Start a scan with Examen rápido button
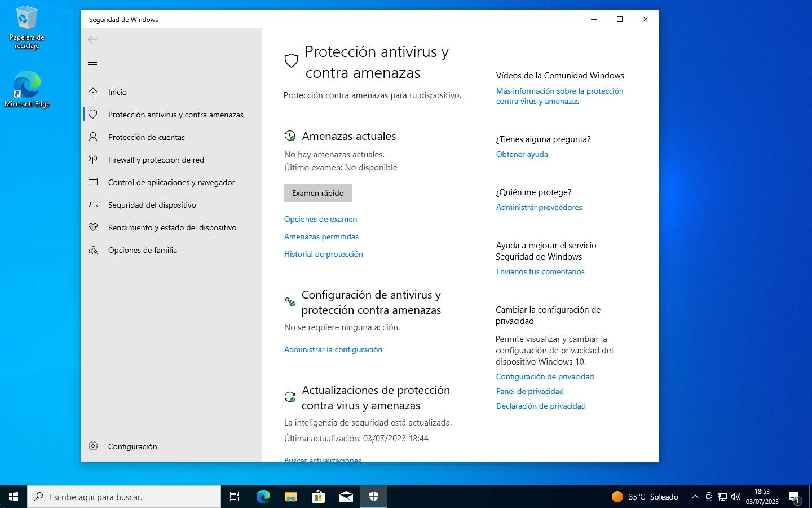 click(317, 193)
